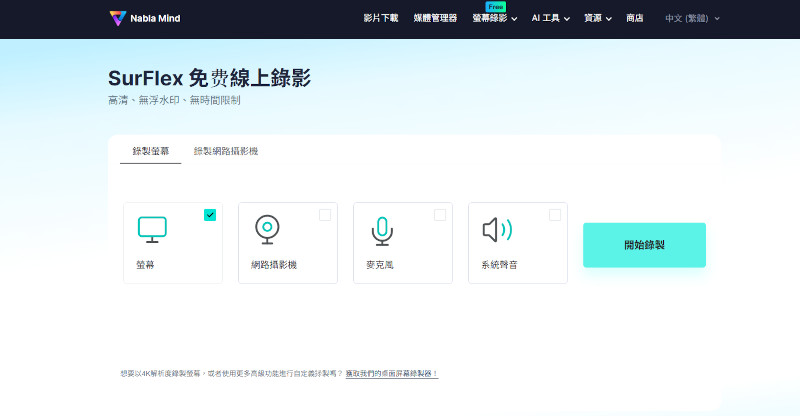The height and width of the screenshot is (416, 800).
Task: Expand the AI 工具 dropdown chevron
Action: coord(567,19)
